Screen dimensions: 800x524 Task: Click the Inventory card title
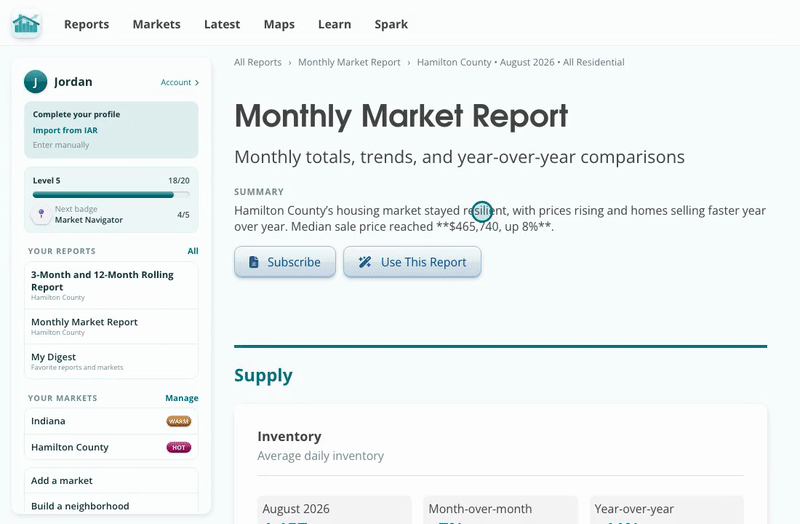click(289, 437)
